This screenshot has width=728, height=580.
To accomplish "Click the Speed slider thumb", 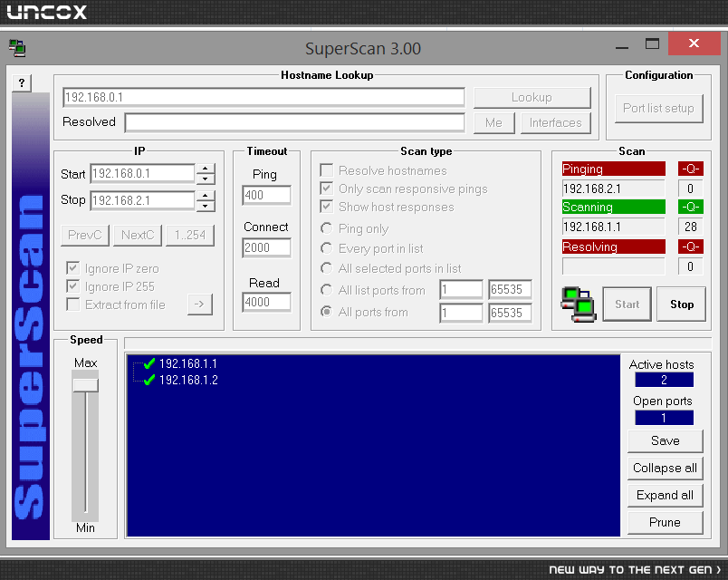I will tap(85, 385).
